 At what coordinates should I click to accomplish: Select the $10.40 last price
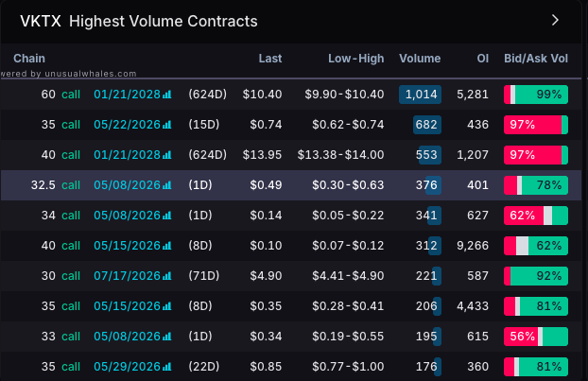[x=262, y=95]
